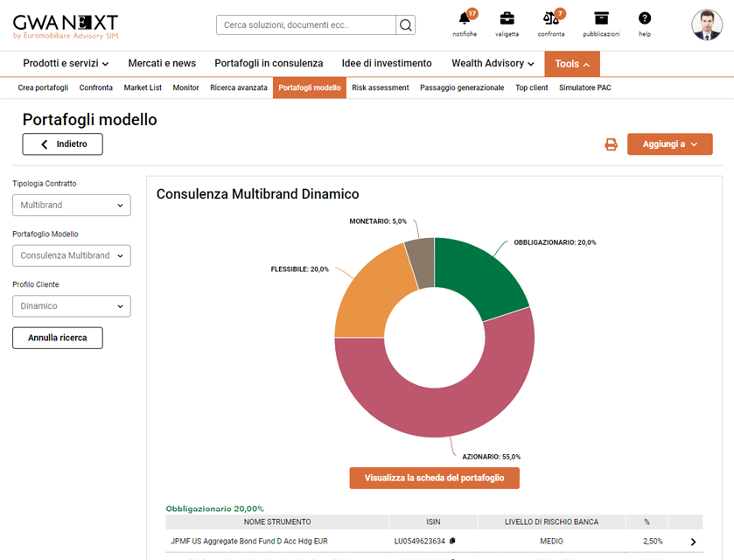Viewport: 734px width, 560px height.
Task: Click the GWA NEXT logo
Action: click(66, 27)
